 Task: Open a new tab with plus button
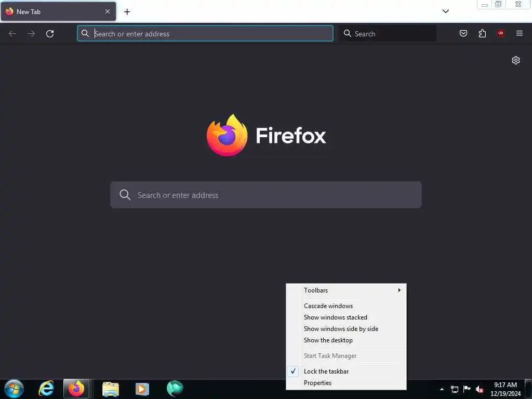[x=127, y=12]
